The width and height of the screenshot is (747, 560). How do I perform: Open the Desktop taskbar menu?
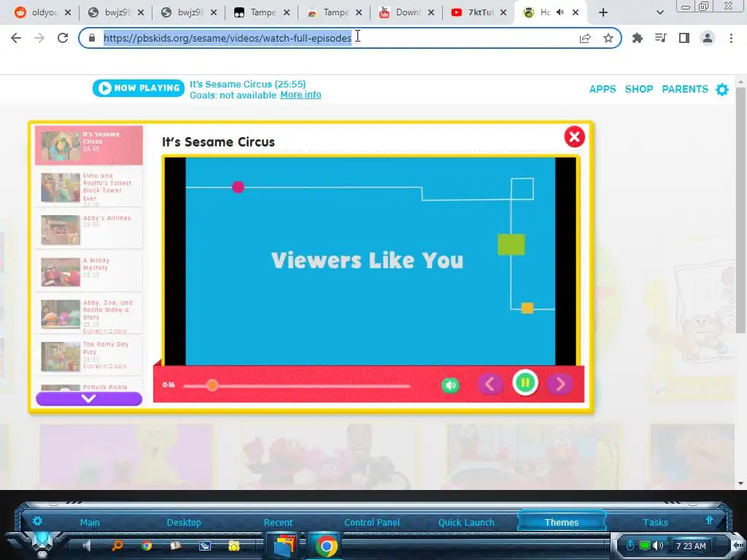tap(184, 522)
